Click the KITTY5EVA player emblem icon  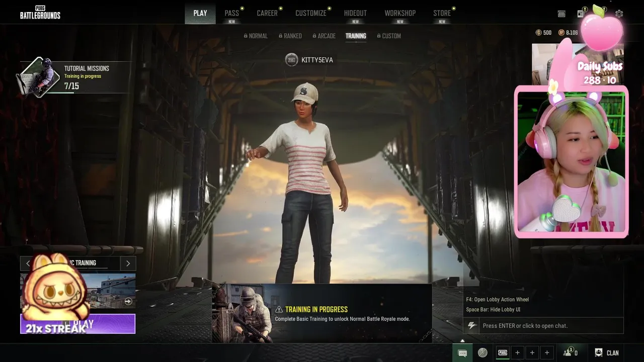[291, 60]
